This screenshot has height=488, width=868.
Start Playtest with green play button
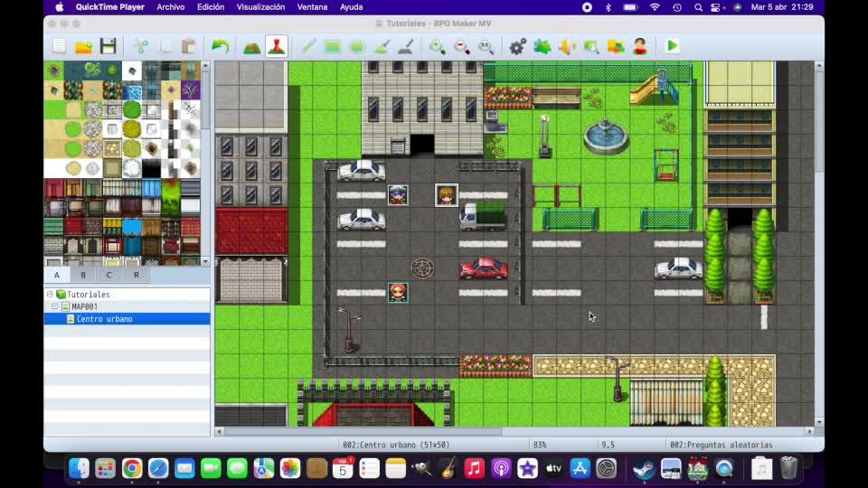[x=672, y=46]
